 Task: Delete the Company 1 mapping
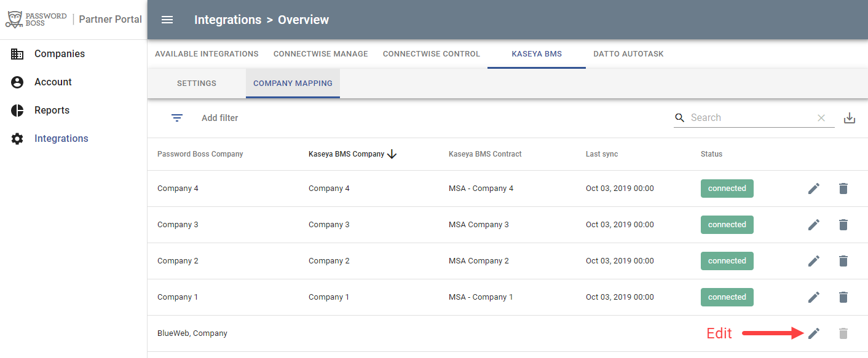pyautogui.click(x=843, y=297)
